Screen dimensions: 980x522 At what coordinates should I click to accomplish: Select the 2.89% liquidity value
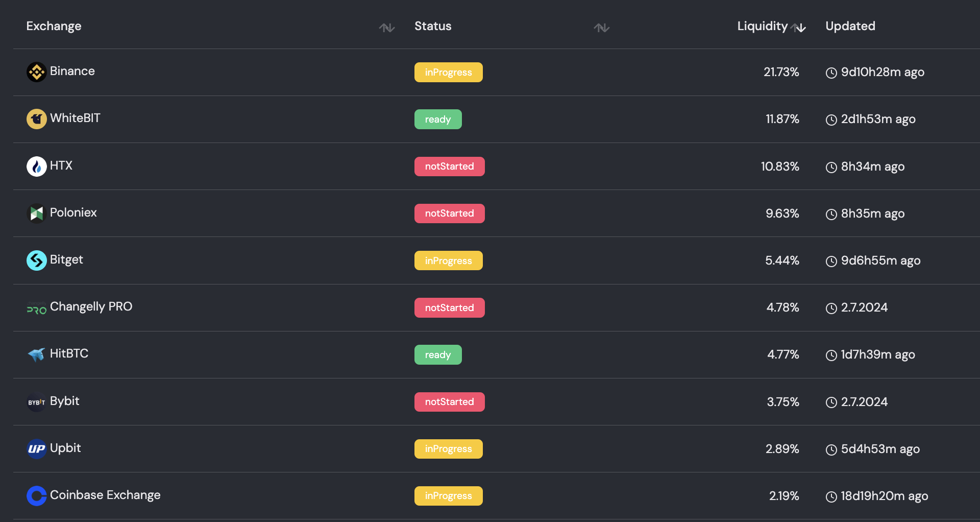(x=782, y=449)
